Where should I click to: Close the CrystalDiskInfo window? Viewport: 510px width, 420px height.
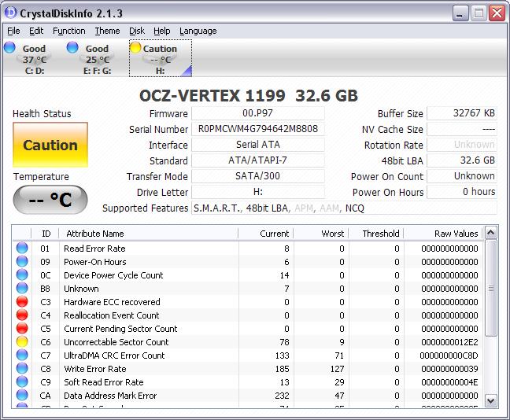[x=497, y=13]
